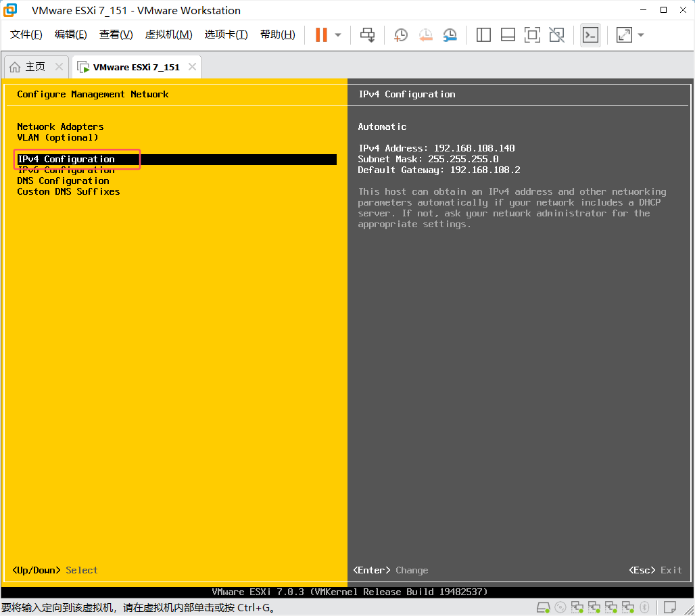Click the <Up/Down> Select hint
The height and width of the screenshot is (616, 695).
tap(55, 570)
